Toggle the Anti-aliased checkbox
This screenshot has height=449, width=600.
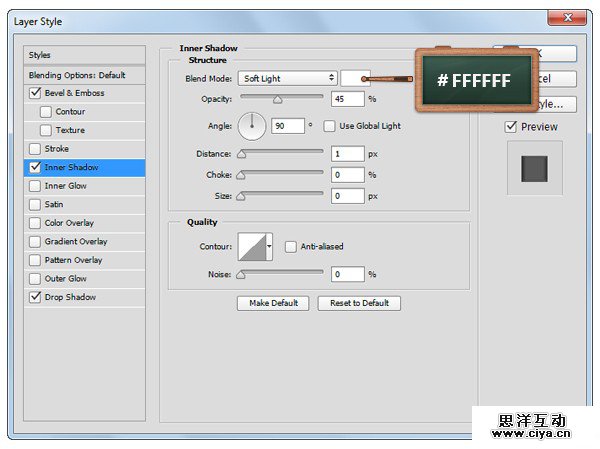(x=291, y=246)
